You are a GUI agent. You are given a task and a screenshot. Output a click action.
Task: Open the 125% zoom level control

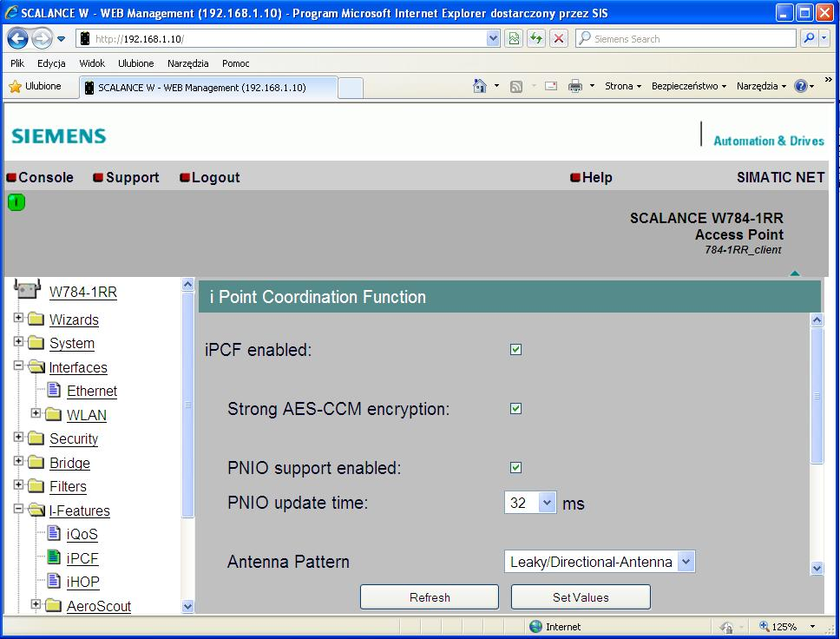(788, 627)
